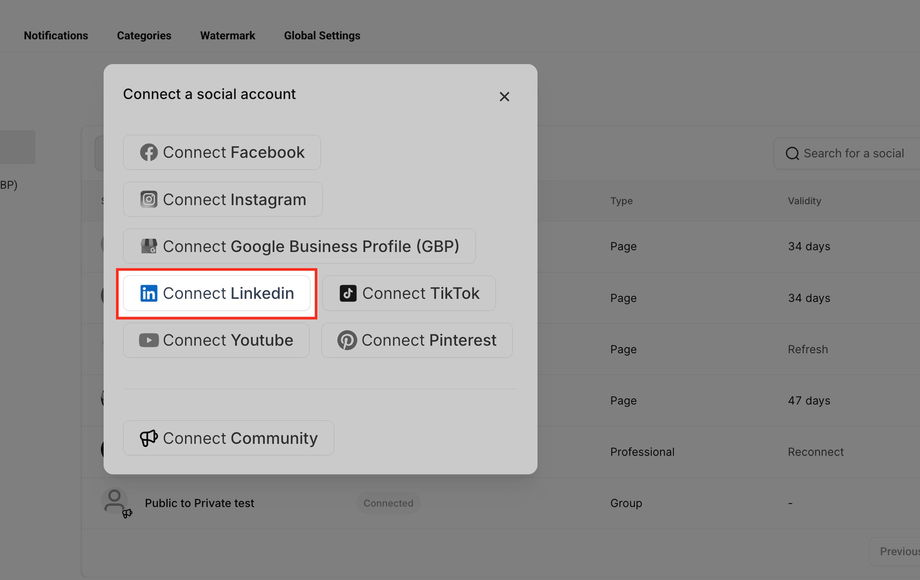Click the Connect Community text label

(x=240, y=438)
